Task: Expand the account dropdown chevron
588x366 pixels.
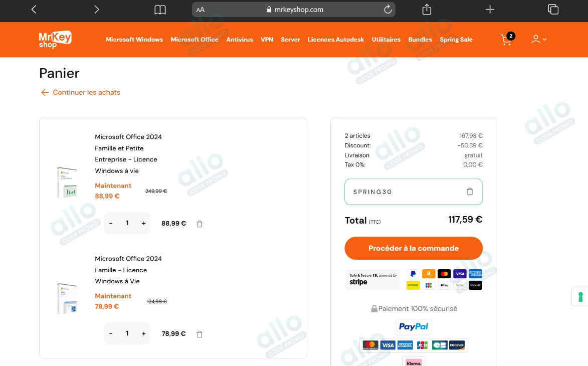Action: (544, 40)
